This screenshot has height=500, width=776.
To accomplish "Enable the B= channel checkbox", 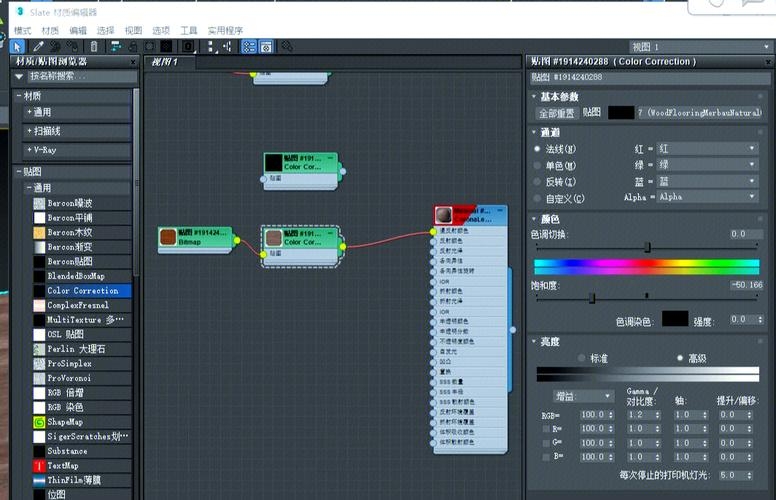I will tap(546, 456).
